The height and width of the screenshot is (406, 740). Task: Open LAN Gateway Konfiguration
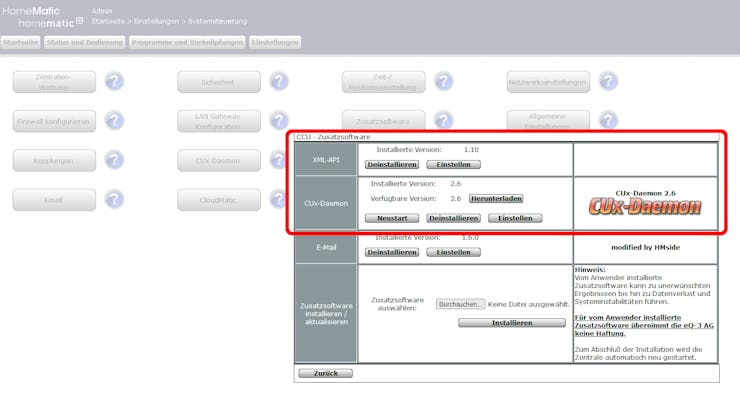pos(219,121)
